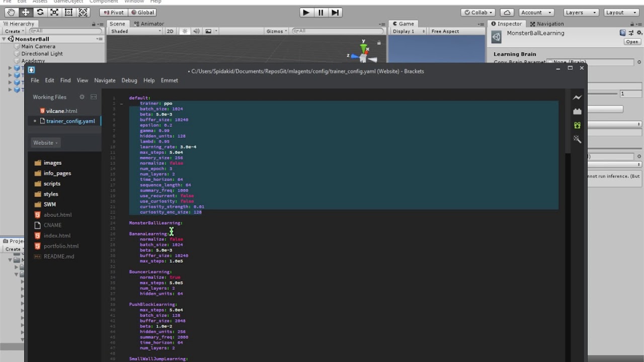Pause the Unity game preview

coord(320,12)
